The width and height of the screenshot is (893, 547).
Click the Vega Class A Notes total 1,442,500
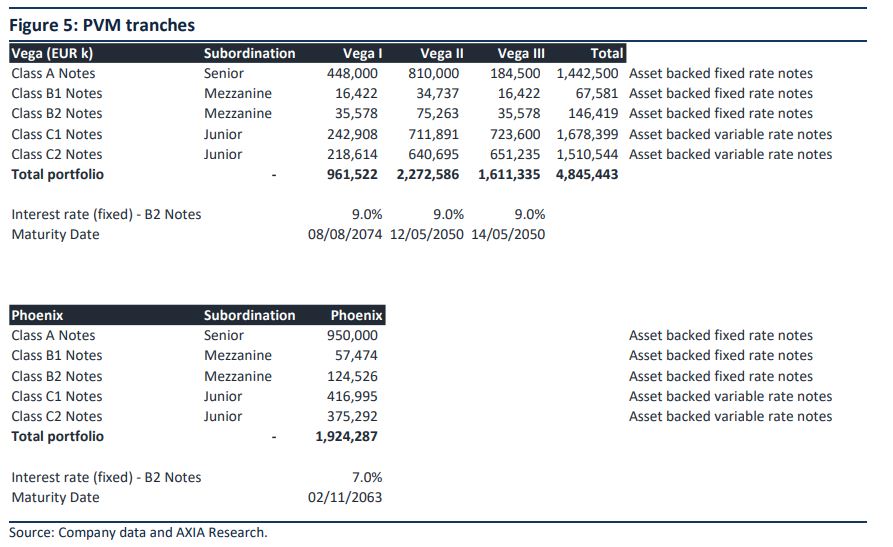tap(587, 74)
